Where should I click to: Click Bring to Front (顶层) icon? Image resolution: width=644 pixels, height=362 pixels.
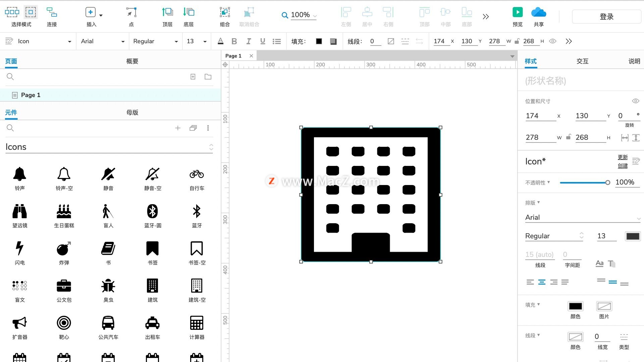pyautogui.click(x=167, y=12)
